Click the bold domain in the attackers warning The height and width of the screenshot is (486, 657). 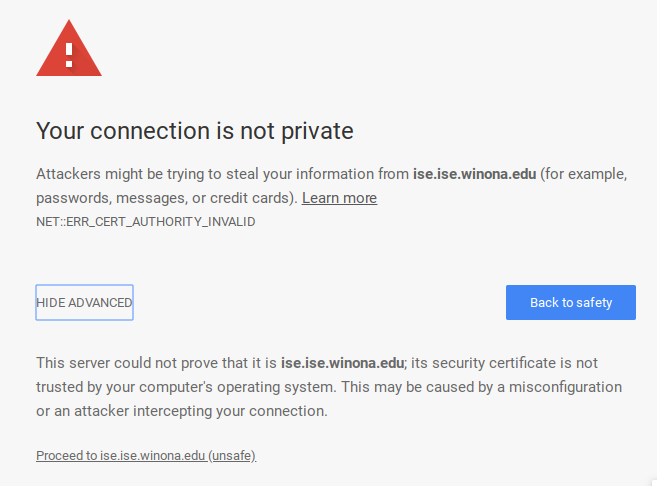tap(475, 174)
